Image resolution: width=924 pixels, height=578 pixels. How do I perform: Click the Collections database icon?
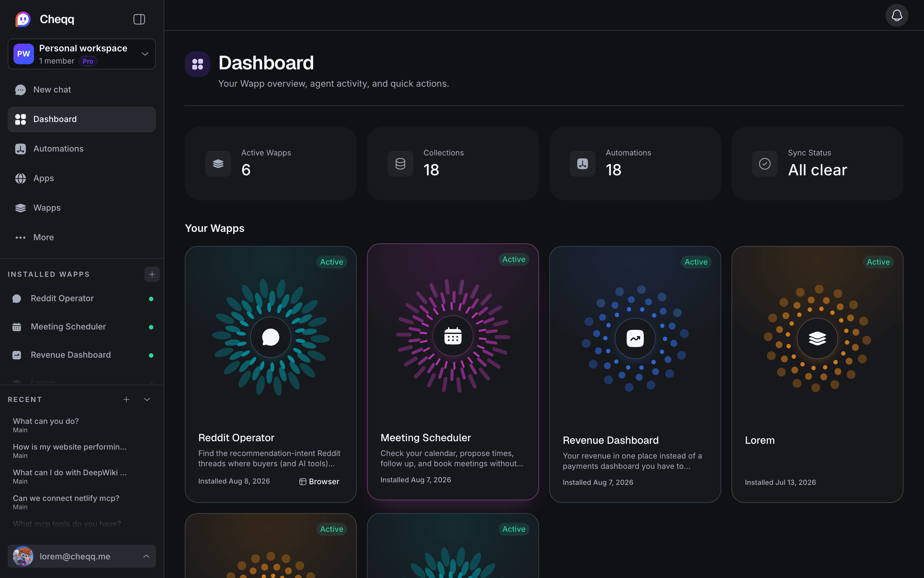click(x=400, y=164)
